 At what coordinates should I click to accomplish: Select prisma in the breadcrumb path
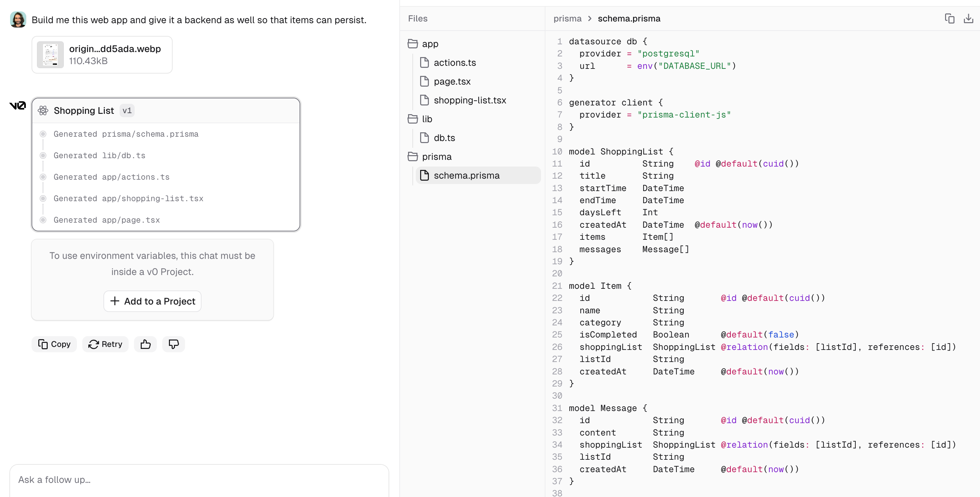[567, 18]
